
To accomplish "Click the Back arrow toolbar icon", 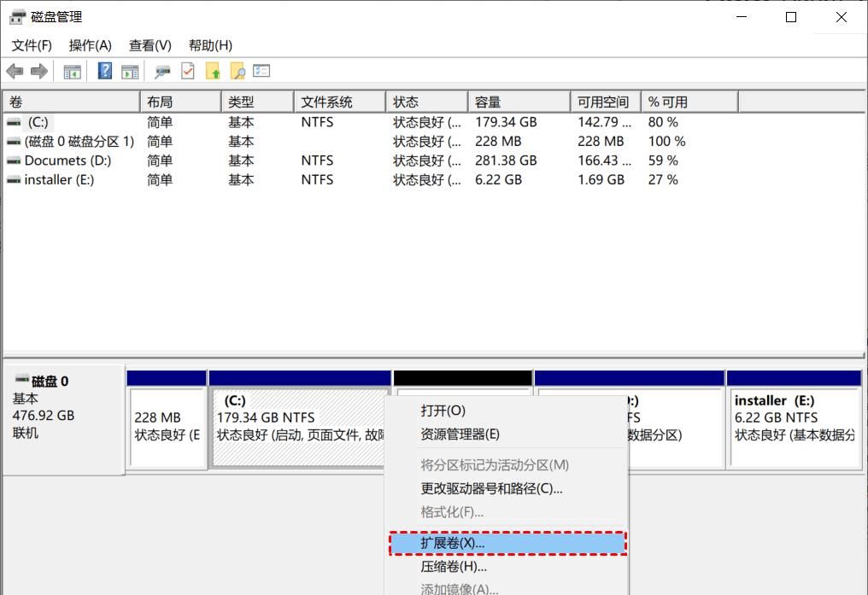I will coord(15,72).
